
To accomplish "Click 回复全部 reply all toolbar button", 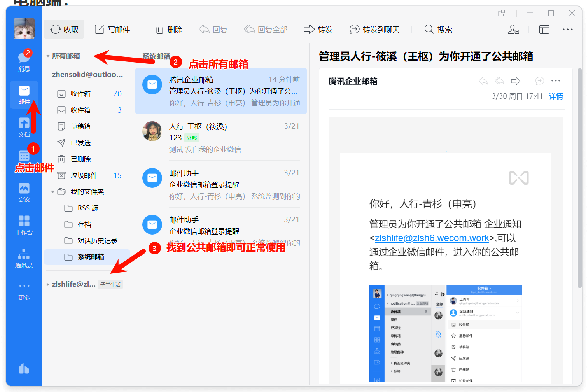I will click(266, 30).
